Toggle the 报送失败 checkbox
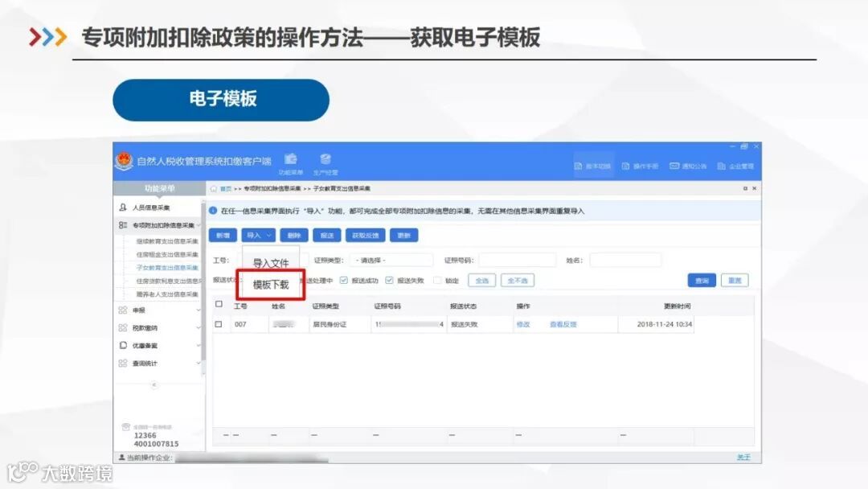The width and height of the screenshot is (868, 489). pyautogui.click(x=389, y=280)
